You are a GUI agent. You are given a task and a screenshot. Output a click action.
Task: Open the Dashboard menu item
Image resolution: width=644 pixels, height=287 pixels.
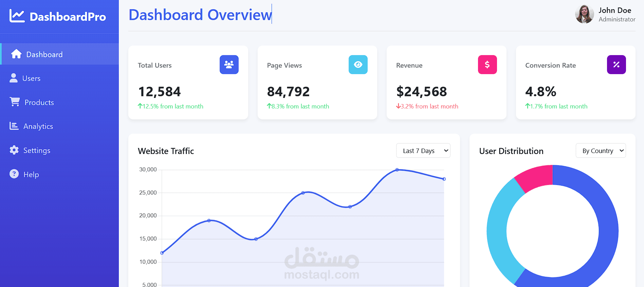click(x=59, y=54)
